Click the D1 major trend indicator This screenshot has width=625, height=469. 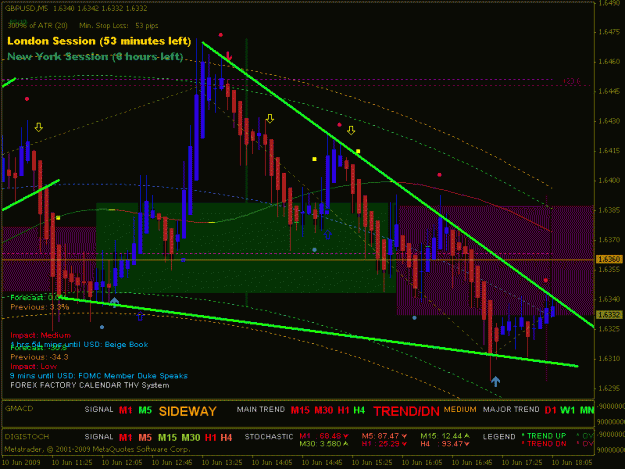[x=550, y=410]
